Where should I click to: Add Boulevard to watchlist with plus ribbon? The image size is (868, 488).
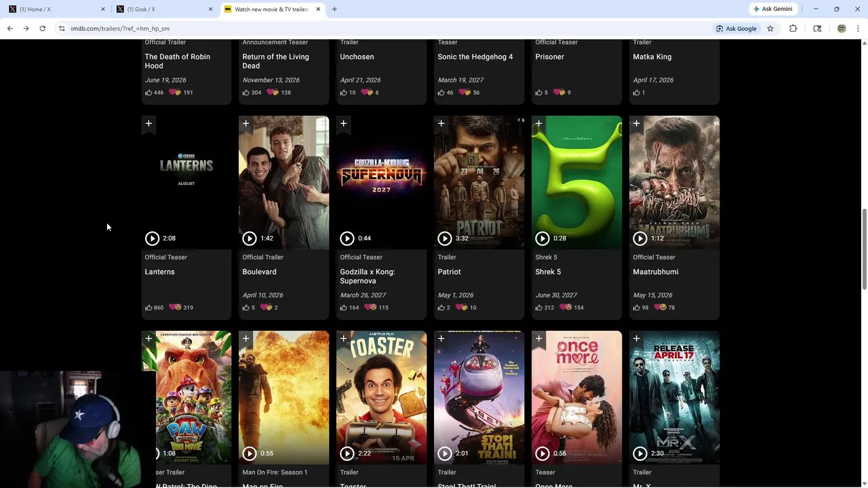[246, 124]
